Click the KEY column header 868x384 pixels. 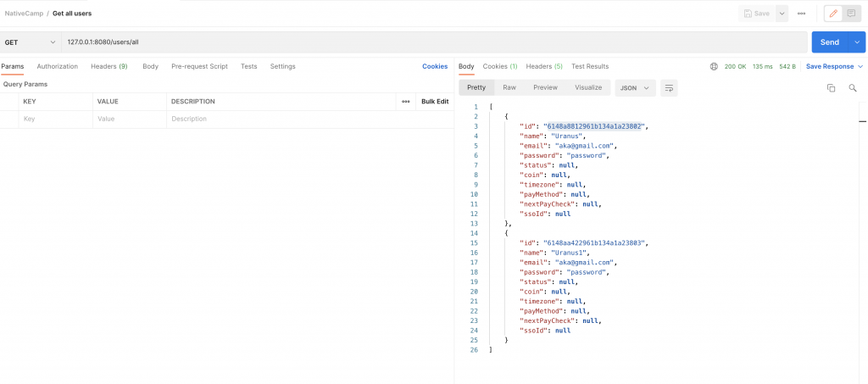(x=30, y=102)
